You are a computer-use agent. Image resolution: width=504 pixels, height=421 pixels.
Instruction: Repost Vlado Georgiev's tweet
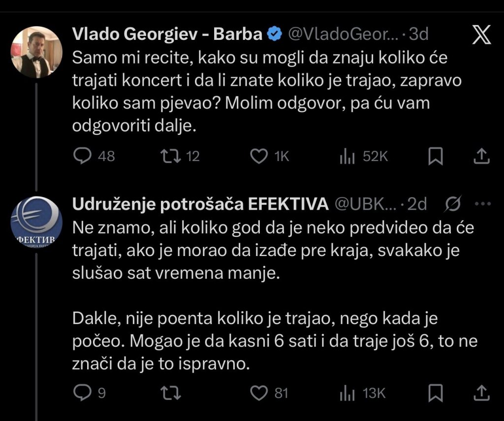(172, 157)
